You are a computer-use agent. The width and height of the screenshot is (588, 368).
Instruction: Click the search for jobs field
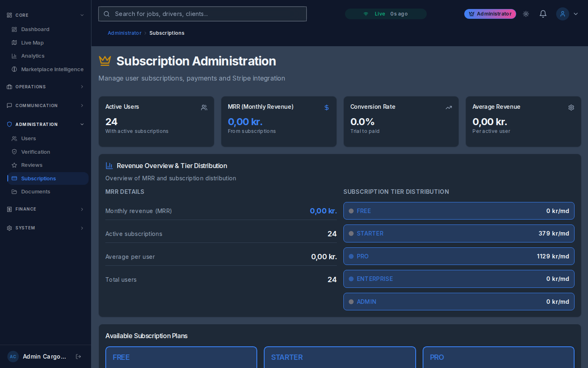tap(202, 13)
